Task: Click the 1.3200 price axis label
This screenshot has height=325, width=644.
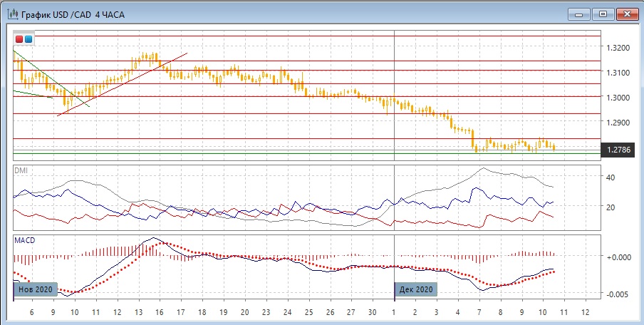Action: point(617,48)
